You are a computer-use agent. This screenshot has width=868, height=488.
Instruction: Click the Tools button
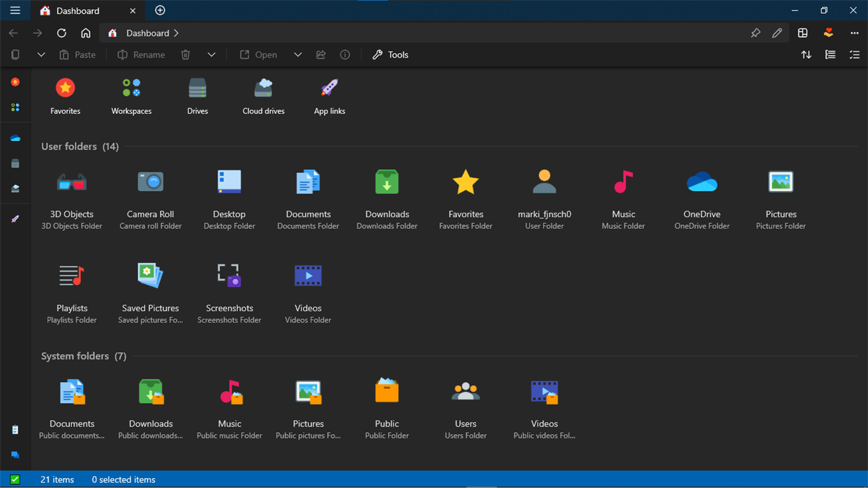point(390,55)
